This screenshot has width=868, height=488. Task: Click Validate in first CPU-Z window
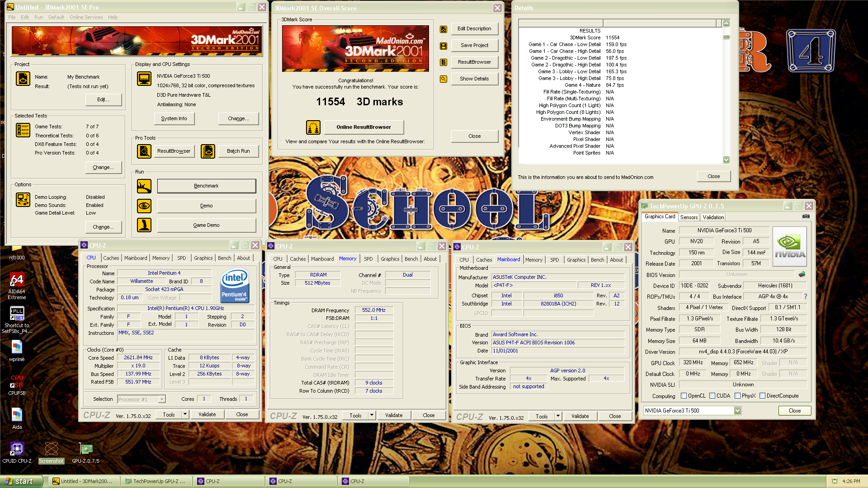207,414
